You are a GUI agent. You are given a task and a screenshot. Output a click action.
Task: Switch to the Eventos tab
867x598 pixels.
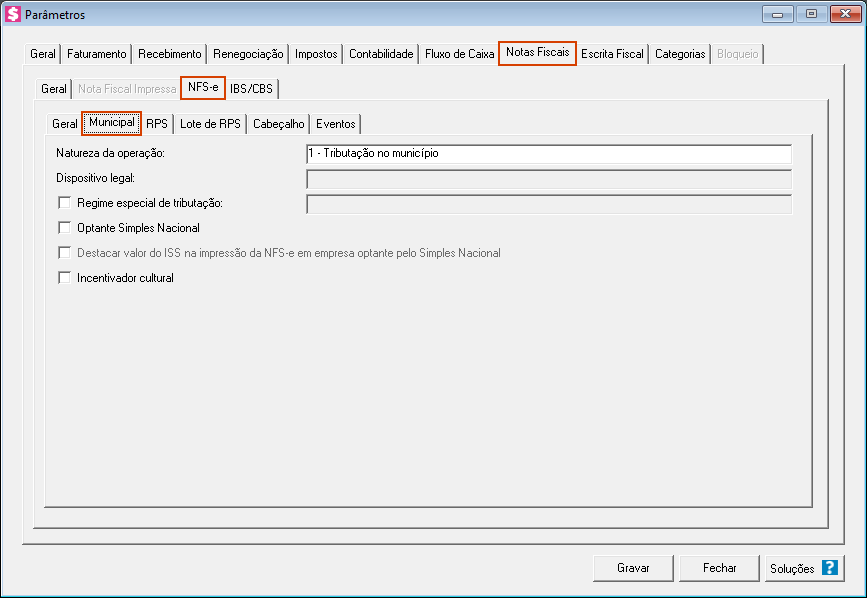point(335,124)
